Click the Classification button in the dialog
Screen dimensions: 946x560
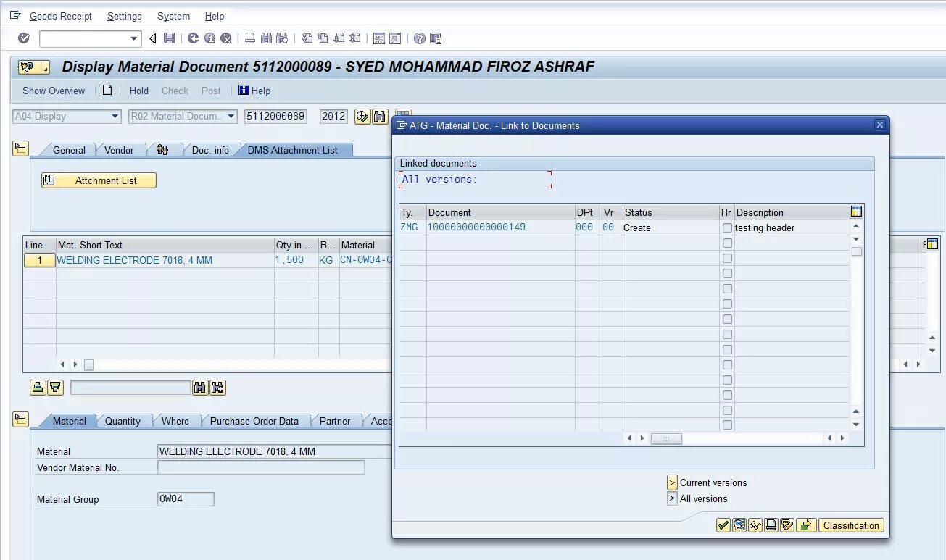click(851, 525)
